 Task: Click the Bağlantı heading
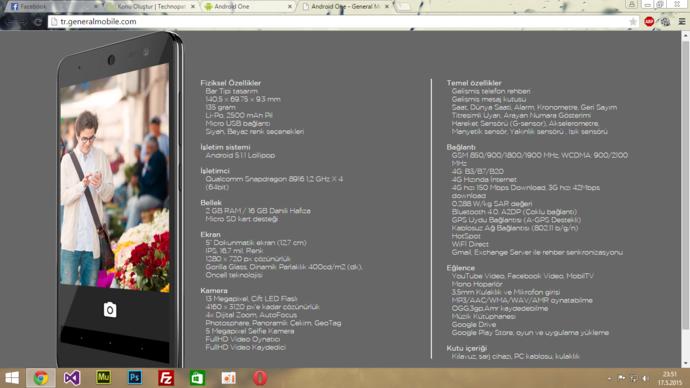point(461,147)
